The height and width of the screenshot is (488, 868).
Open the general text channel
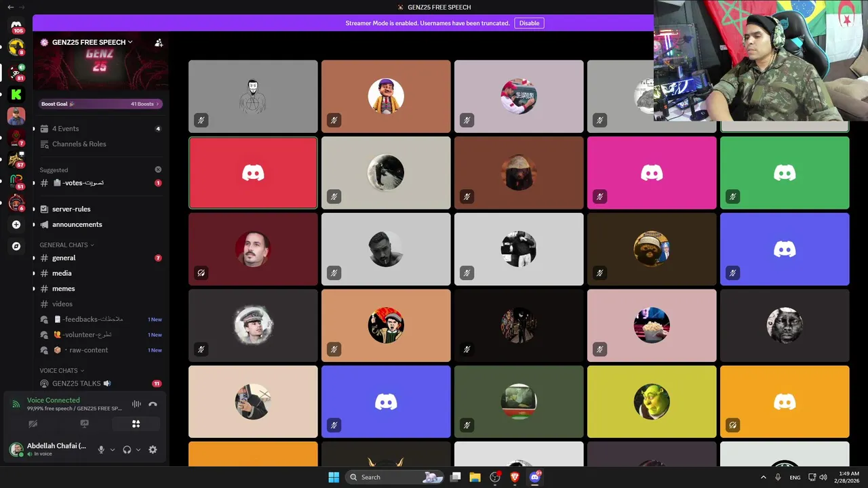coord(100,258)
